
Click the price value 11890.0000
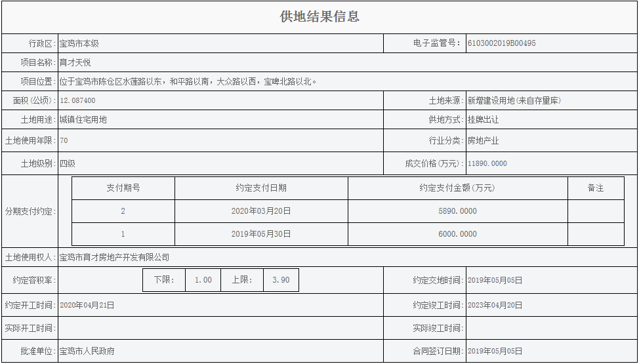pos(487,163)
